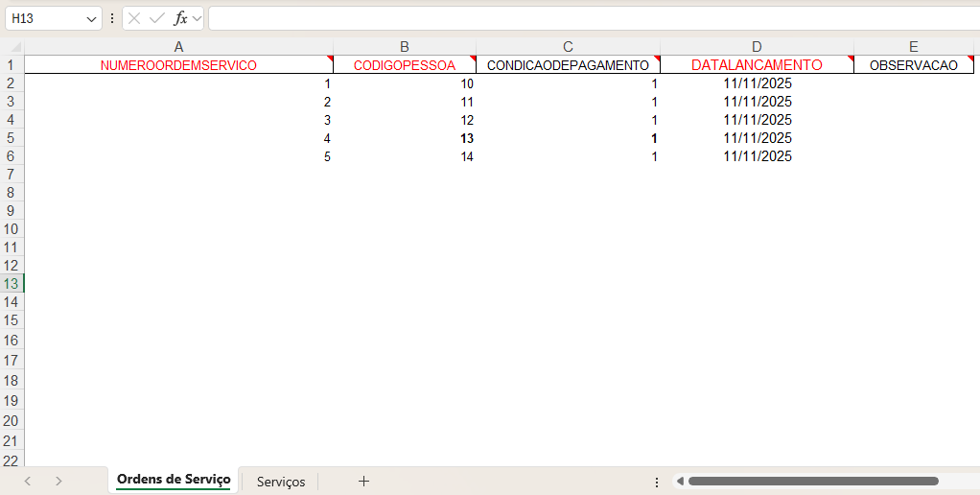Click the Select All corner triangle
This screenshot has height=495, width=980.
[13, 47]
